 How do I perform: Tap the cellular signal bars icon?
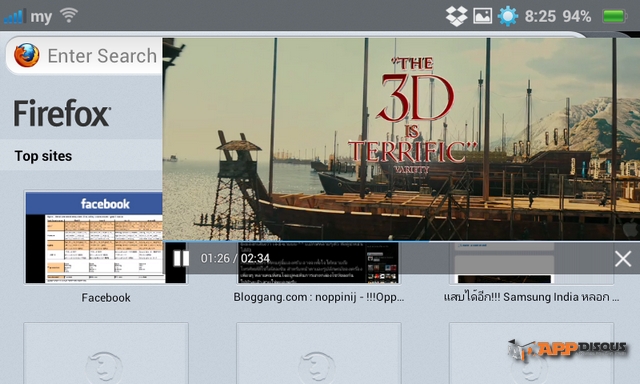14,16
